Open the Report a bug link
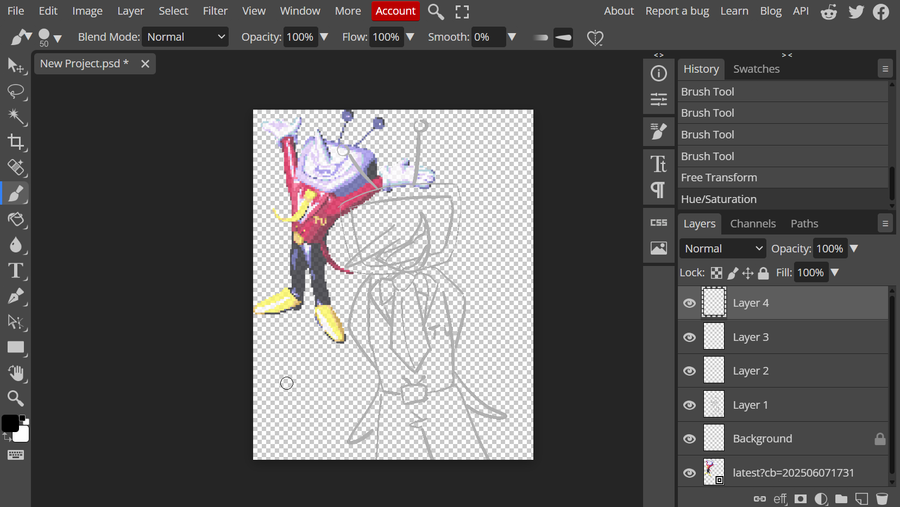The width and height of the screenshot is (900, 507). pyautogui.click(x=677, y=11)
